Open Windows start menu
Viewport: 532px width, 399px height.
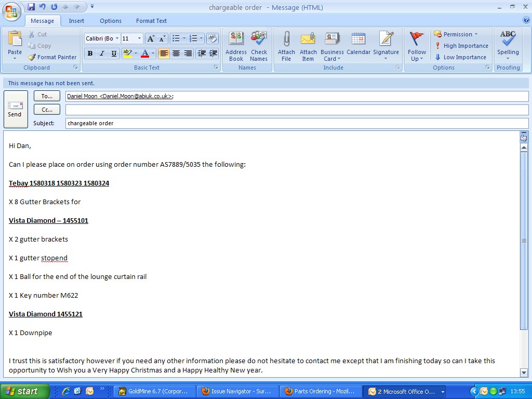point(24,391)
